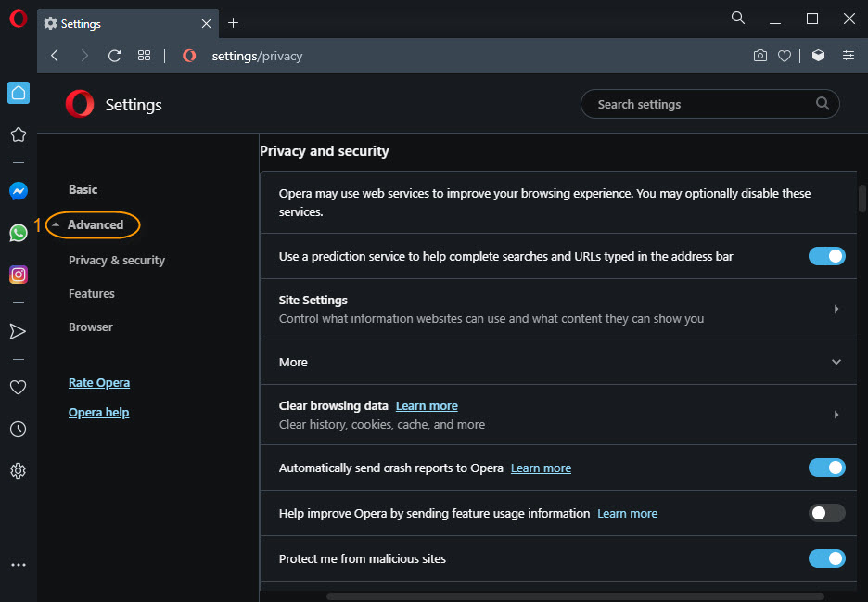Click the Search settings field
Screen dimensions: 868x602
click(x=709, y=104)
